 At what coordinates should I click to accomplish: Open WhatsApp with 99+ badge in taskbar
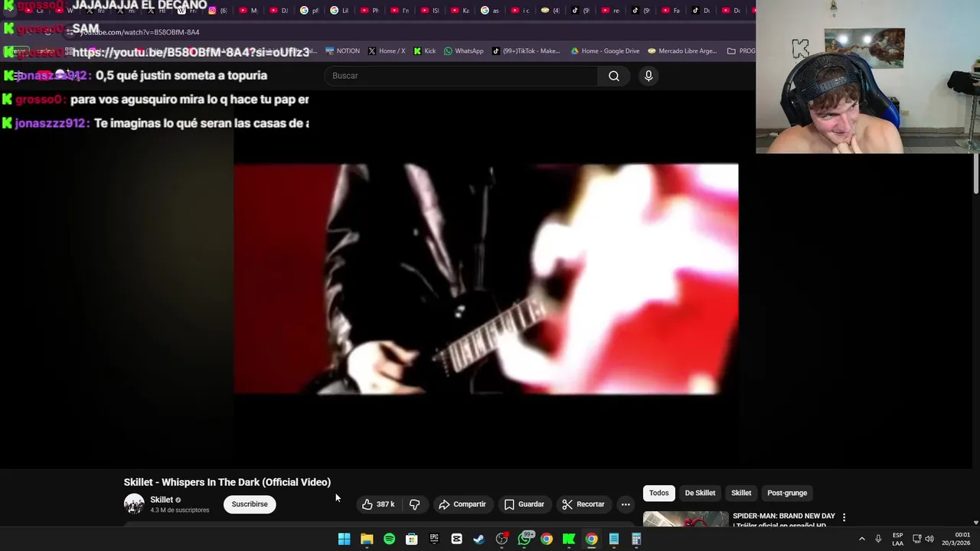point(524,539)
